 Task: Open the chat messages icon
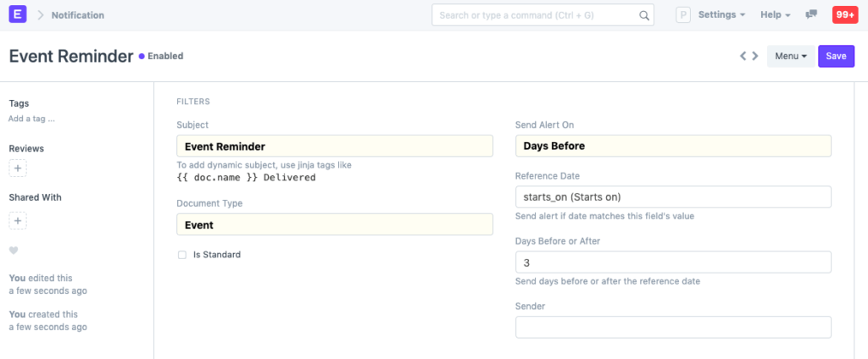(811, 14)
